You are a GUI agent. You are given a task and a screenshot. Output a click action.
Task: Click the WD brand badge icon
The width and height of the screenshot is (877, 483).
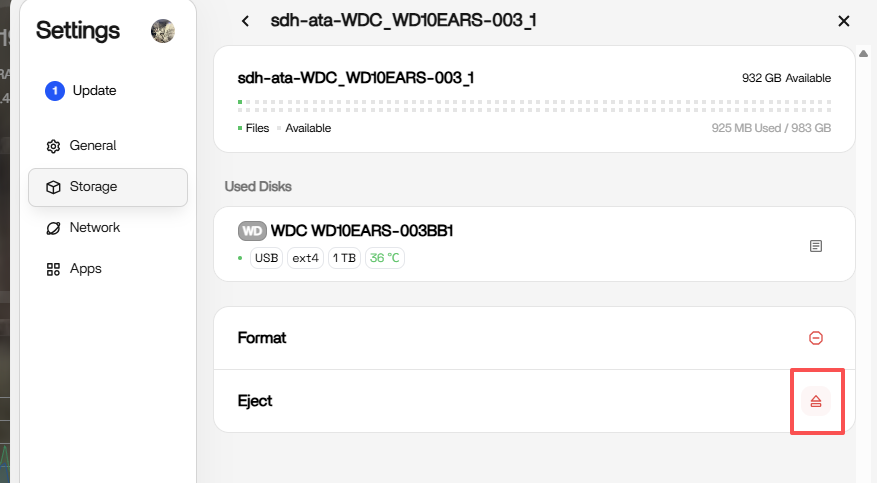click(252, 232)
